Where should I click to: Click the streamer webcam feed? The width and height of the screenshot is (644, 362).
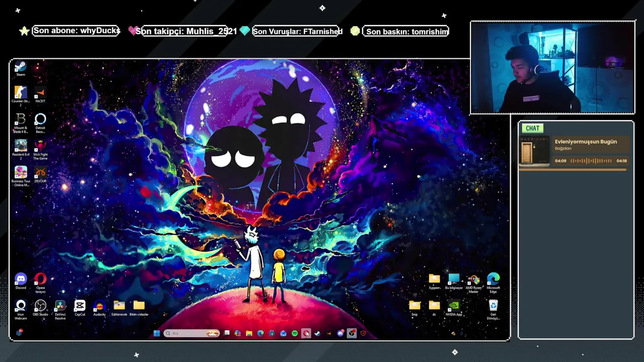click(x=552, y=67)
